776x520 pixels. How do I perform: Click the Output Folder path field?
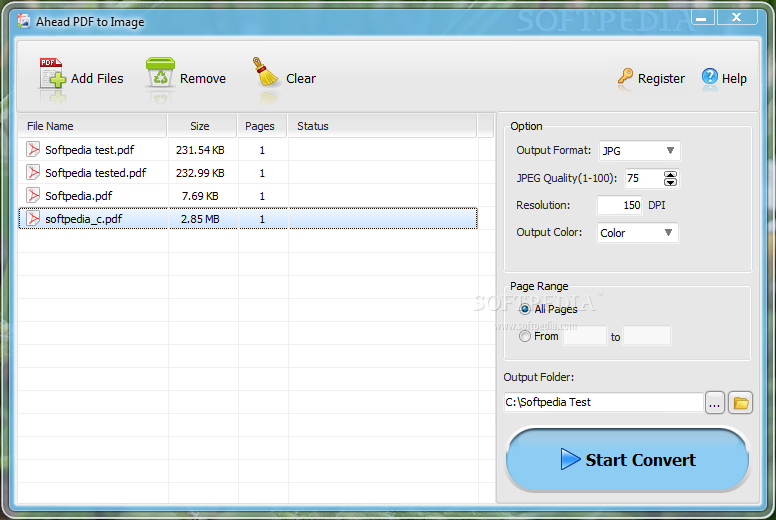point(603,402)
